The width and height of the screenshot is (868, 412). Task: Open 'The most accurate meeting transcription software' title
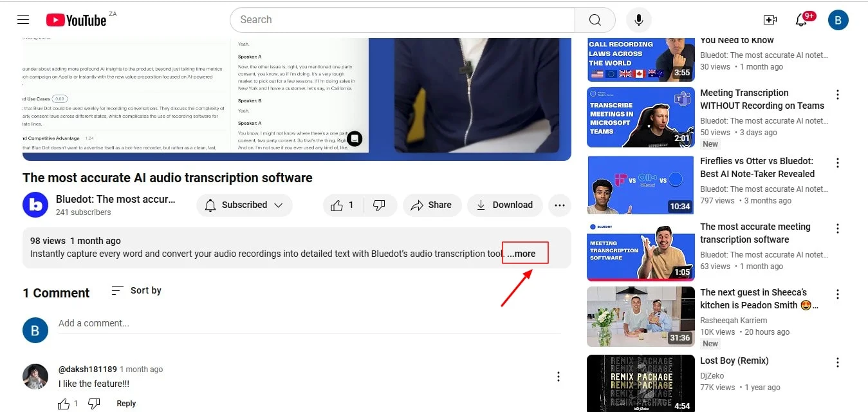(755, 233)
